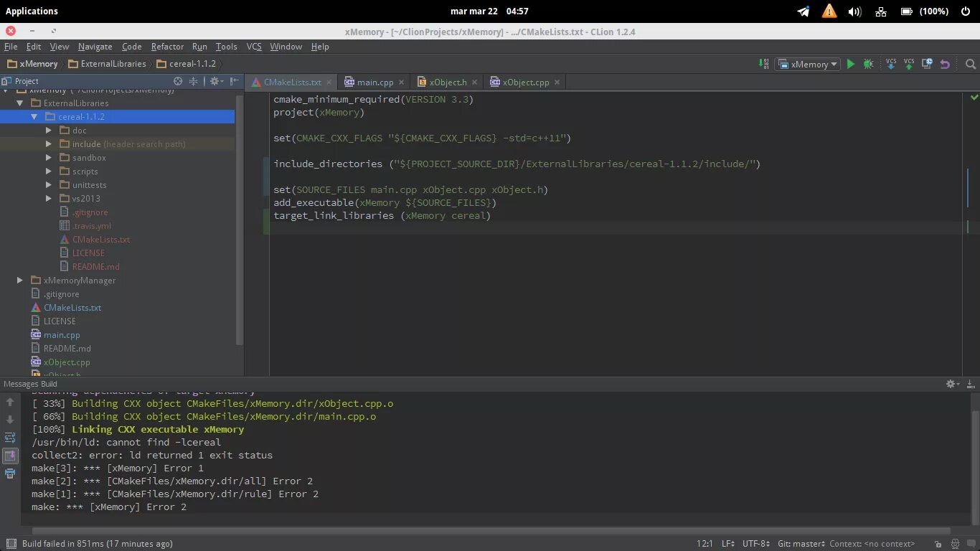
Task: Click xMemory breadcrumb in navigation bar
Action: coord(32,64)
